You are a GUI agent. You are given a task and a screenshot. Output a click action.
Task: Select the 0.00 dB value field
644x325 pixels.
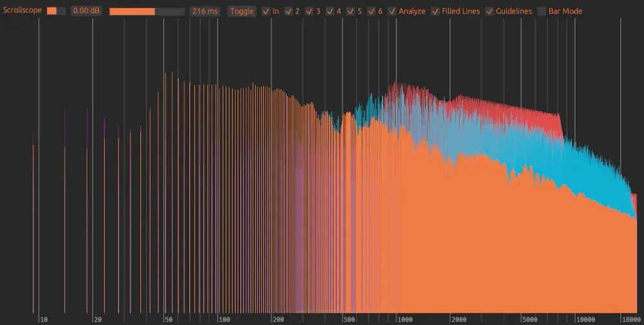pyautogui.click(x=86, y=11)
